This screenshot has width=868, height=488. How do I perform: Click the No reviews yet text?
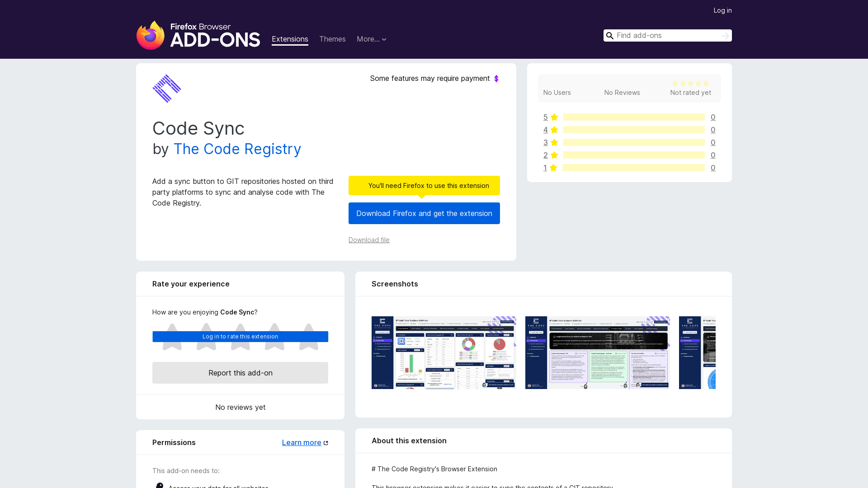pyautogui.click(x=241, y=407)
